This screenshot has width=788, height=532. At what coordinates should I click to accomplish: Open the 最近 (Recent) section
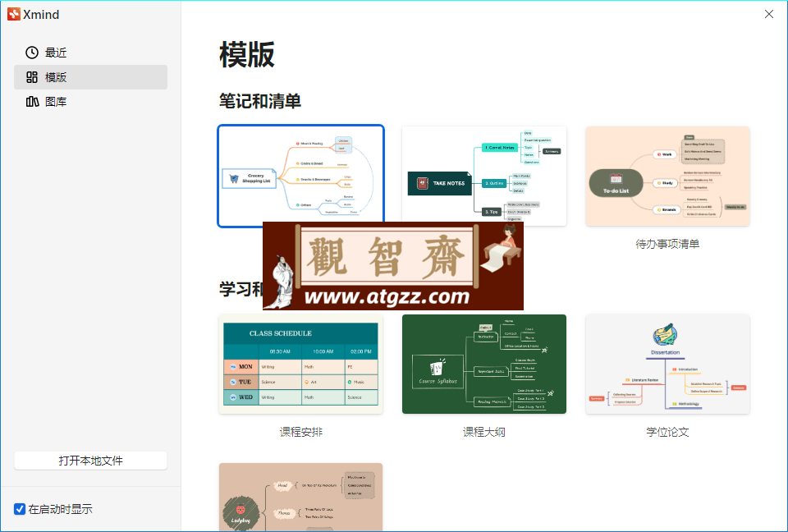pos(90,53)
